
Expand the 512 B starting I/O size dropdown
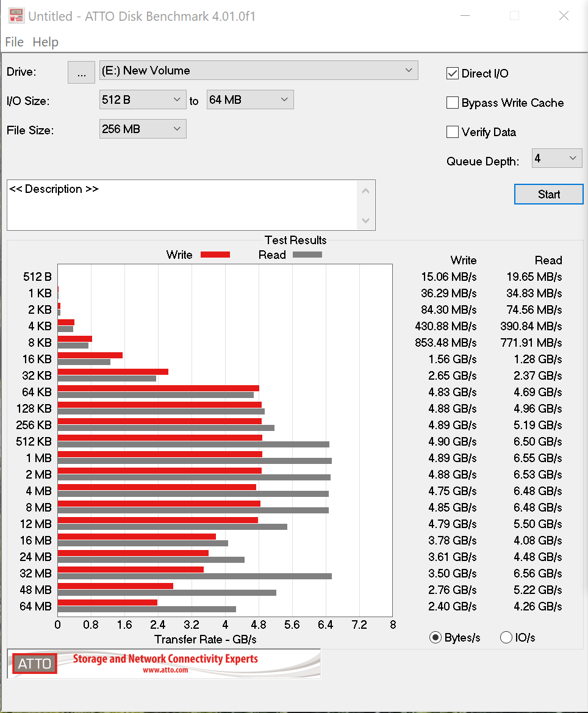[x=143, y=100]
